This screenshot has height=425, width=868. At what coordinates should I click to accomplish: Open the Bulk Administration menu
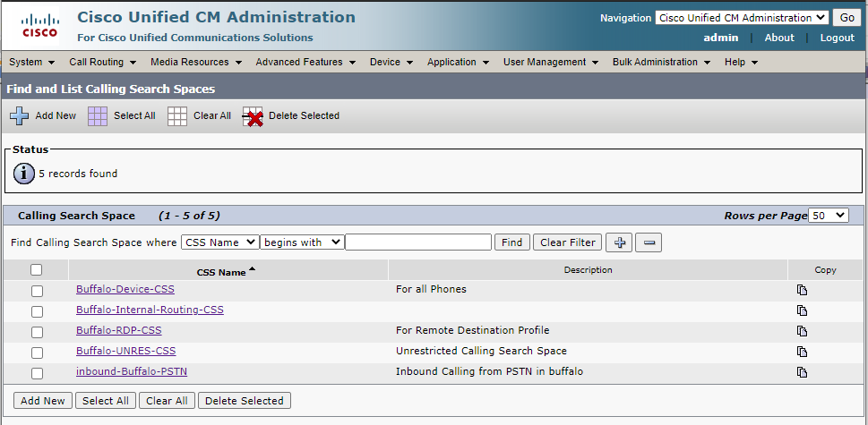(x=660, y=62)
